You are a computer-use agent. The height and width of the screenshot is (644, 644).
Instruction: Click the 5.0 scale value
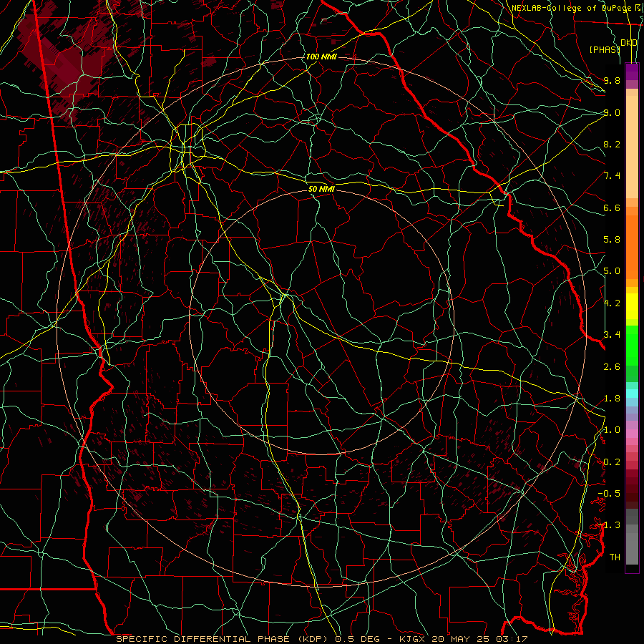pos(612,271)
